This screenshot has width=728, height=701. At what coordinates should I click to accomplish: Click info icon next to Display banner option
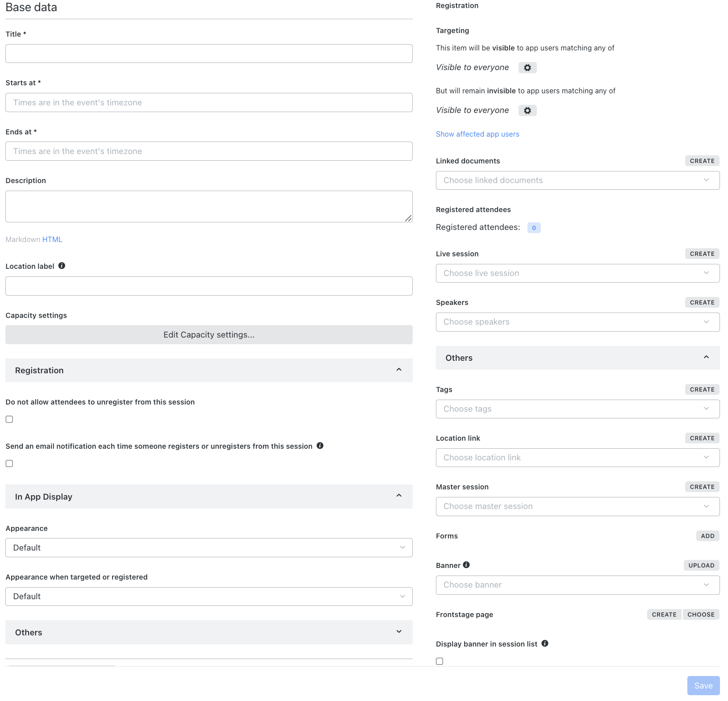coord(544,643)
